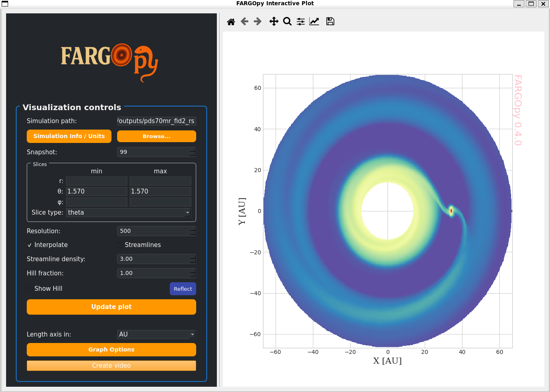Enable the Show Hill option
Image resolution: width=550 pixels, height=392 pixels.
[x=29, y=288]
